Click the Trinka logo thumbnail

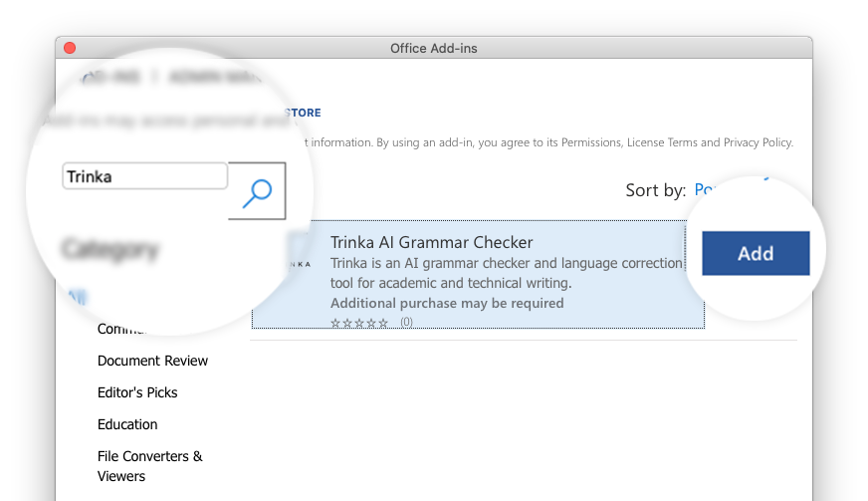click(300, 264)
